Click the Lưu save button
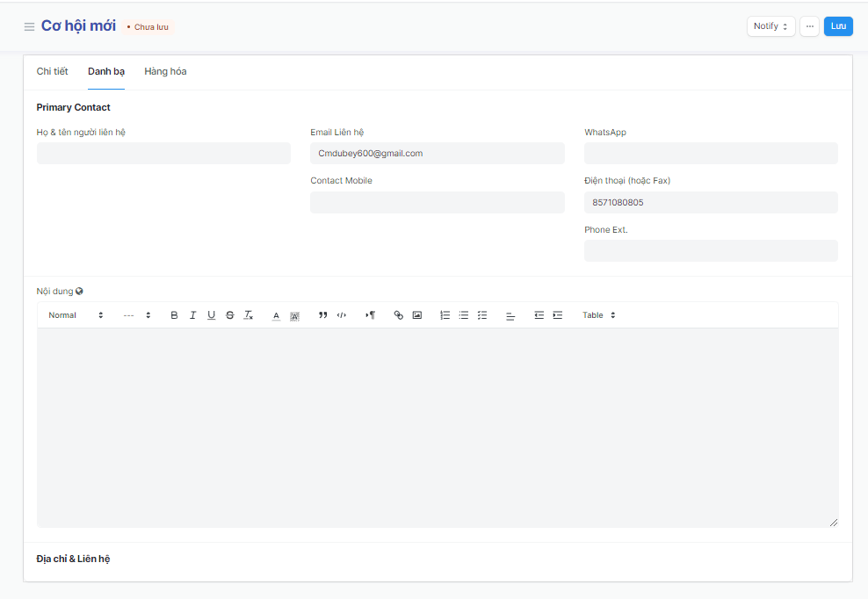 (838, 26)
